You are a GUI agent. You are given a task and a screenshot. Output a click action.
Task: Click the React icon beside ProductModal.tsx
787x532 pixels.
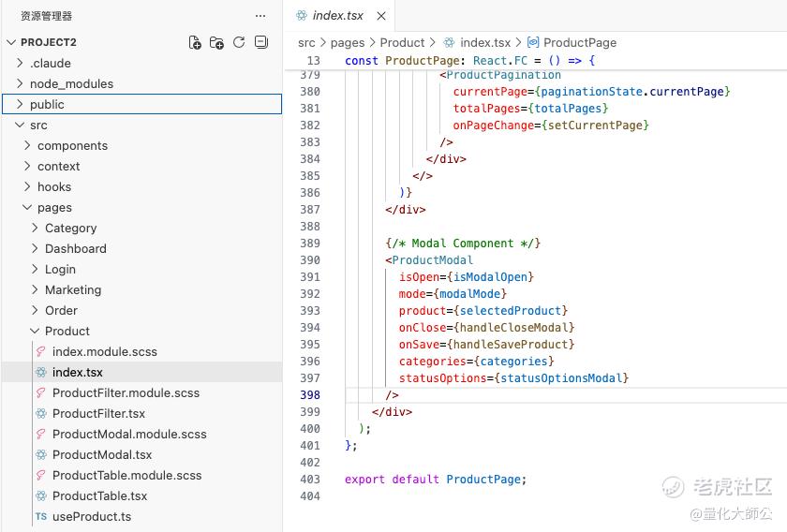41,454
